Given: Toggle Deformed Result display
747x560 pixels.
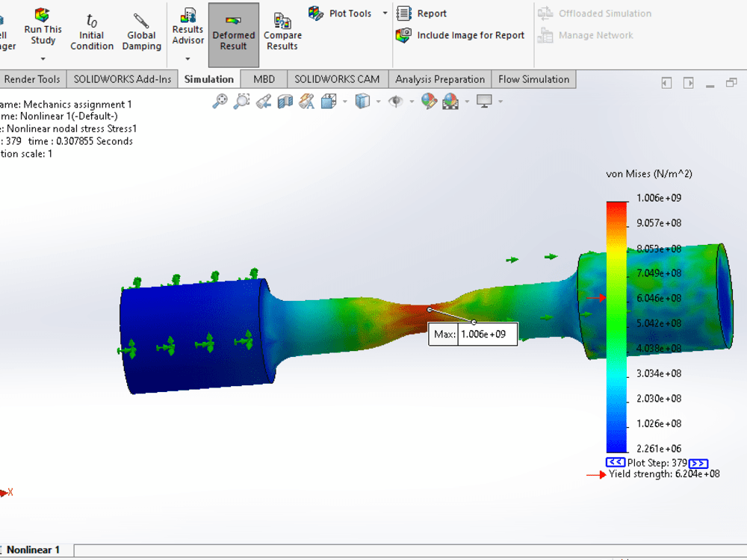Looking at the screenshot, I should tap(234, 30).
